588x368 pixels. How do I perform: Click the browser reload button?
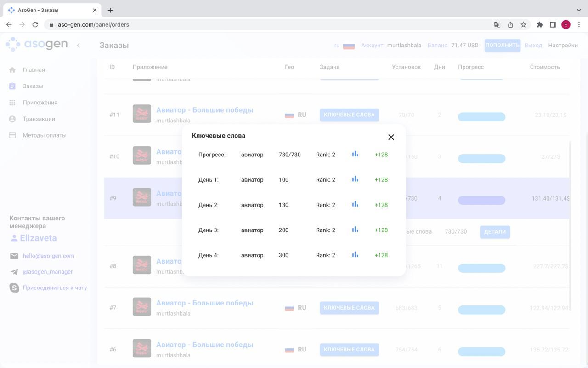pos(35,24)
